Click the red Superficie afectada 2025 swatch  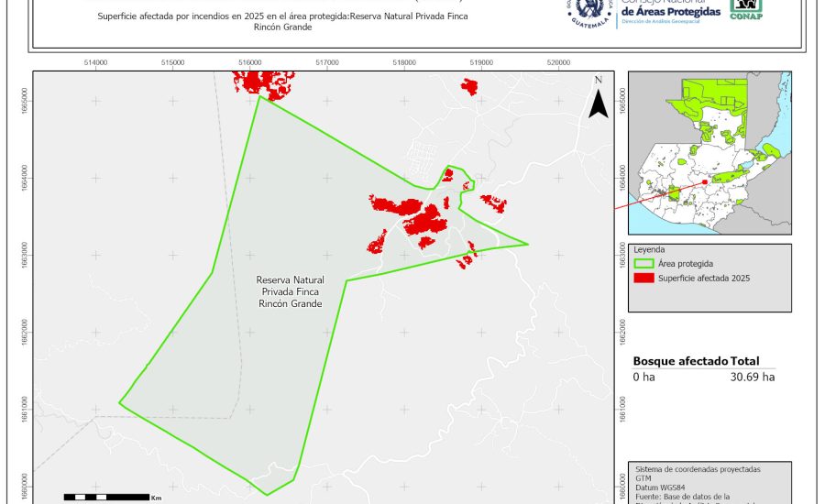click(644, 278)
